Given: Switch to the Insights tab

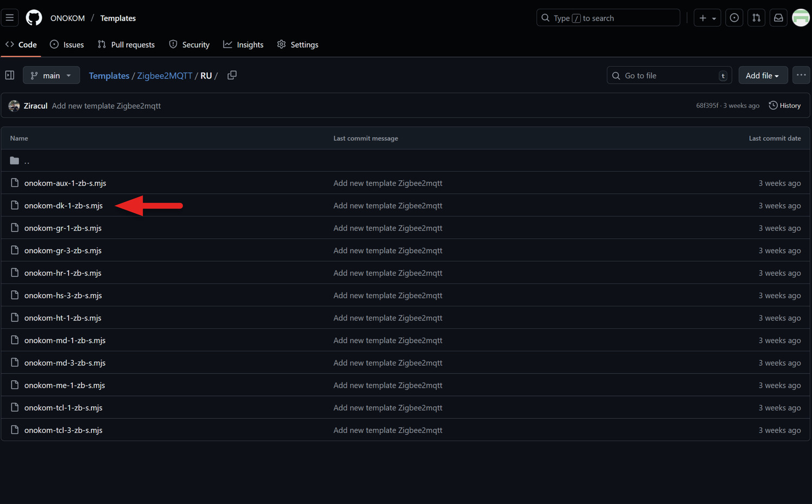Looking at the screenshot, I should [244, 44].
